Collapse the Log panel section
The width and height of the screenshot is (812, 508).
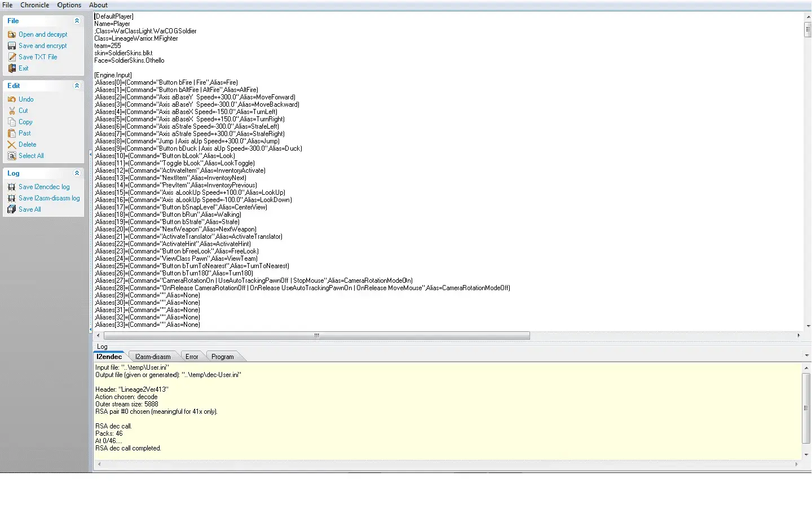(77, 173)
